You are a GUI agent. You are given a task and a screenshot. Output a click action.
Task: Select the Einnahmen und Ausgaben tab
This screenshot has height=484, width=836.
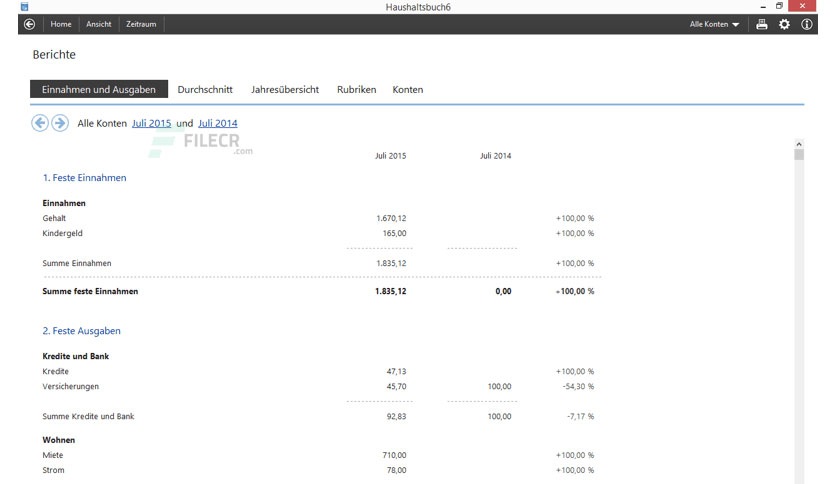tap(99, 89)
